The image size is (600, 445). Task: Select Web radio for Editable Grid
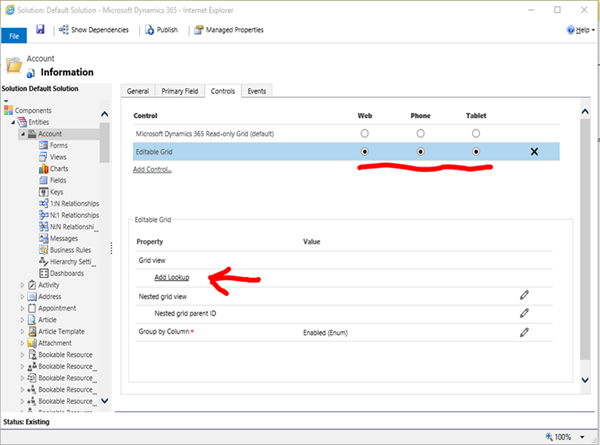pos(364,152)
